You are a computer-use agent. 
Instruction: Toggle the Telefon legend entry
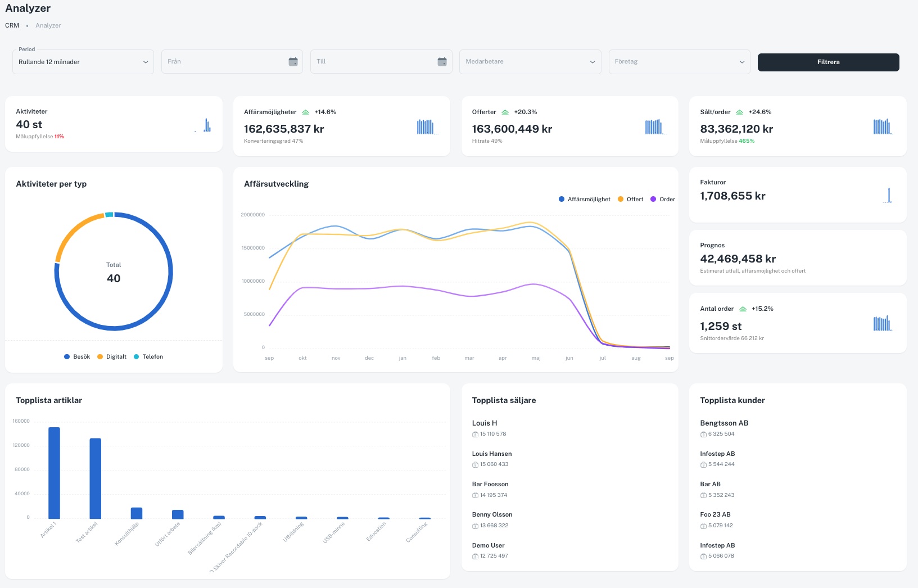click(x=148, y=357)
